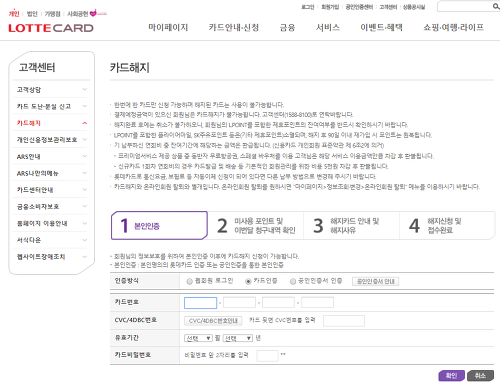Screen dimensions: 500x390
Task: Expand the 금융소비자보호 chevron
Action: [x=85, y=206]
